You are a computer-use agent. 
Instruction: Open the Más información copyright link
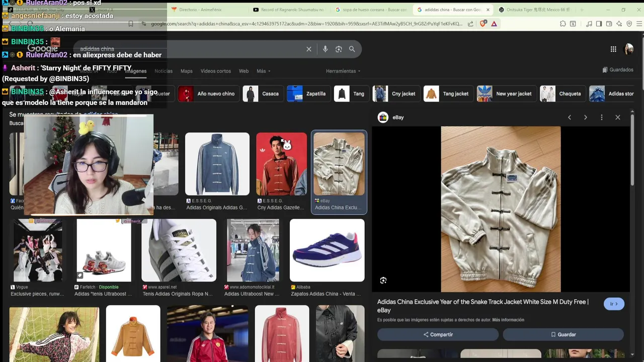(x=508, y=320)
